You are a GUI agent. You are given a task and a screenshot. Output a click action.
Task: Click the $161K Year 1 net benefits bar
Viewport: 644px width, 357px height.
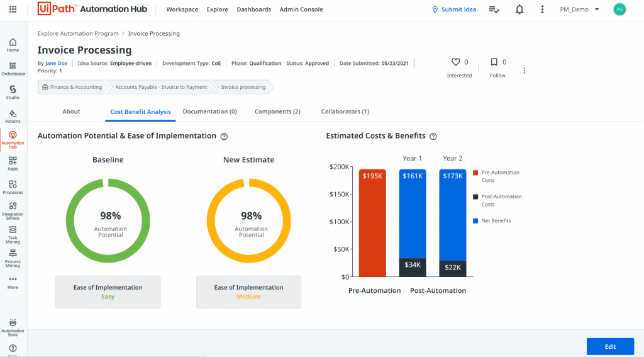pos(413,213)
